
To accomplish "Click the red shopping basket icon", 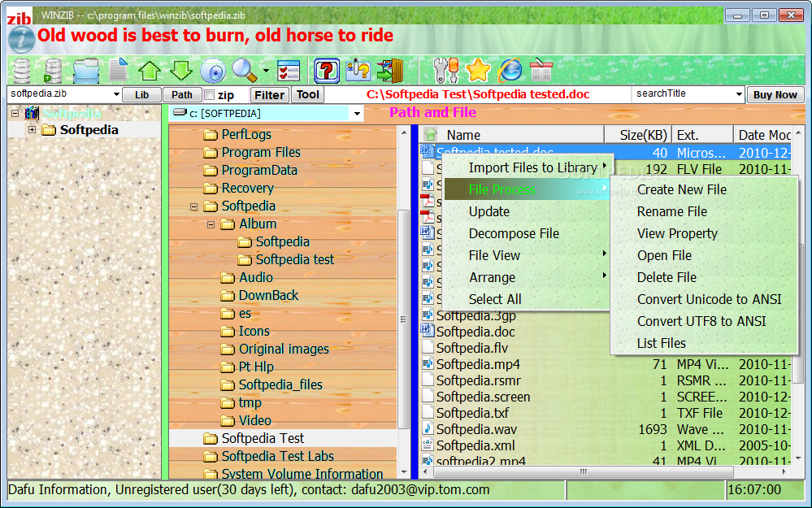I will click(541, 71).
